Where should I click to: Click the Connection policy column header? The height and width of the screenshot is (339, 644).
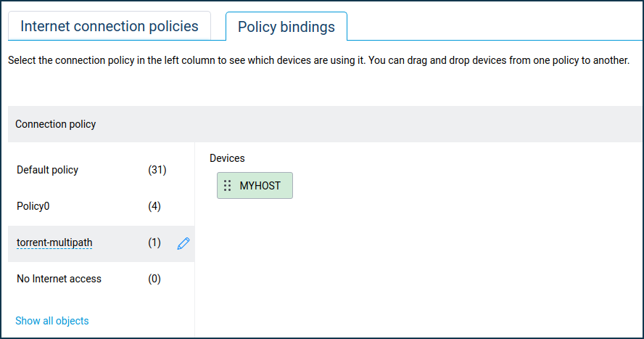click(x=55, y=124)
